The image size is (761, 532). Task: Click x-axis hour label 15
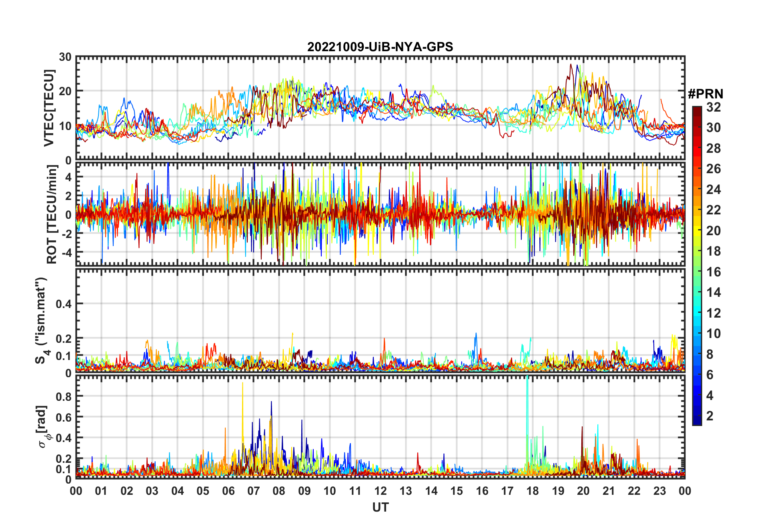point(457,491)
